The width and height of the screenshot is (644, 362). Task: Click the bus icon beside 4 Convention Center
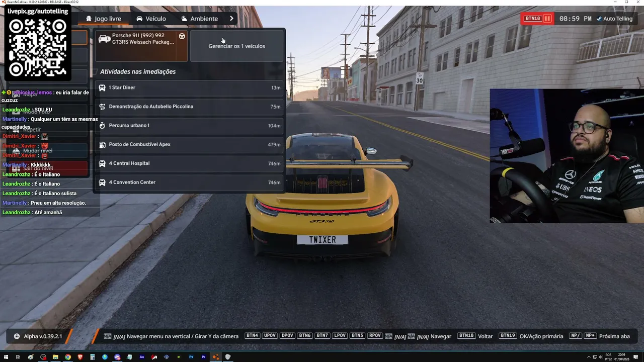(102, 183)
